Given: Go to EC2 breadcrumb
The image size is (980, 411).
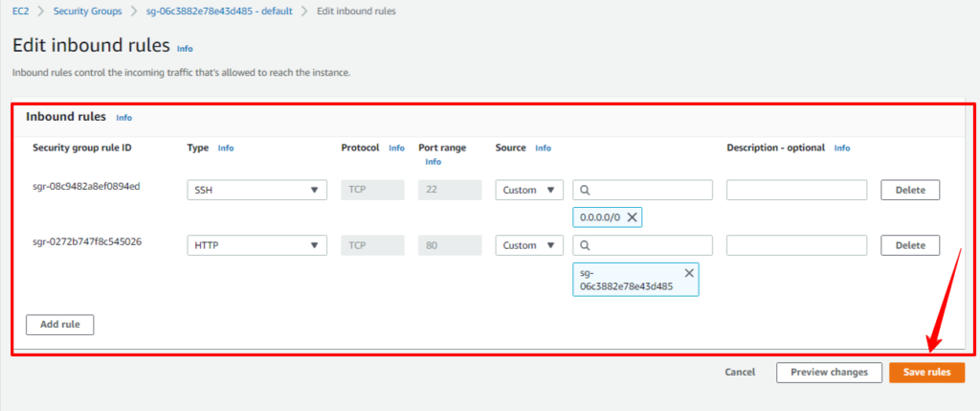Looking at the screenshot, I should (x=21, y=11).
